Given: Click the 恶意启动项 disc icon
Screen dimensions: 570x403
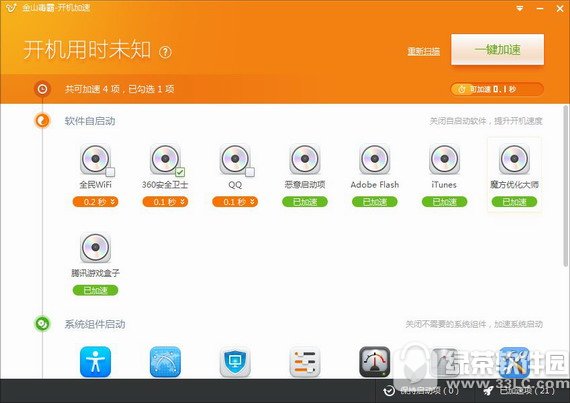Looking at the screenshot, I should click(305, 159).
